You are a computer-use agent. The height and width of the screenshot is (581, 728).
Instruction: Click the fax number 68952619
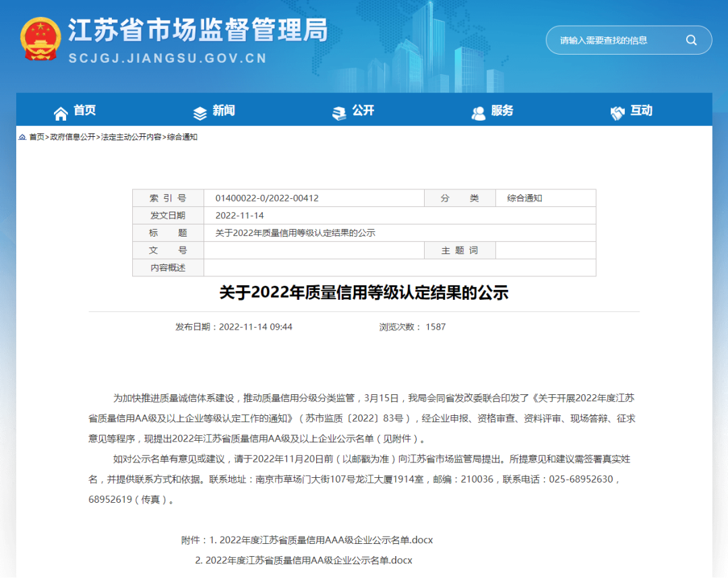point(111,499)
